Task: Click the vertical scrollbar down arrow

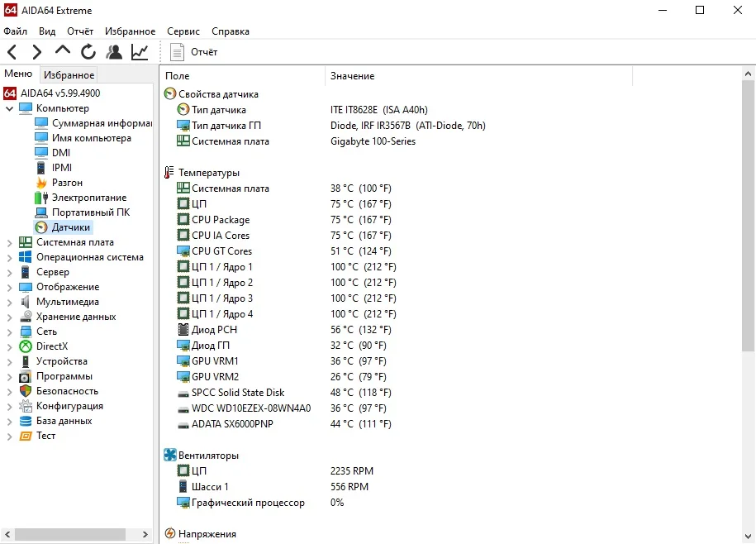Action: click(748, 536)
